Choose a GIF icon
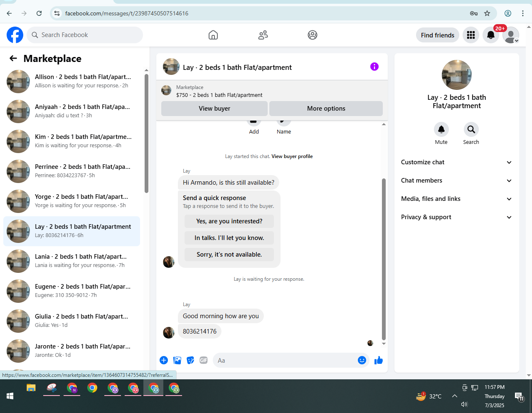This screenshot has width=532, height=413. (204, 360)
